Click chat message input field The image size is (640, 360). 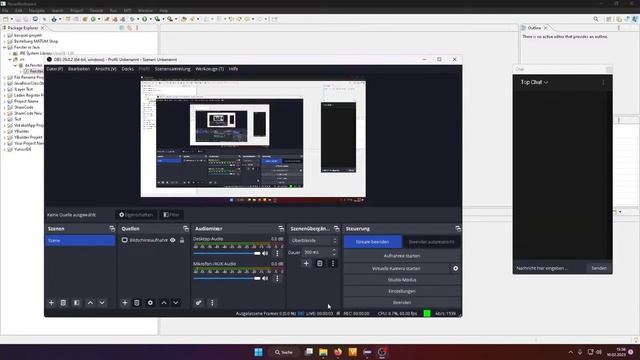coord(550,268)
